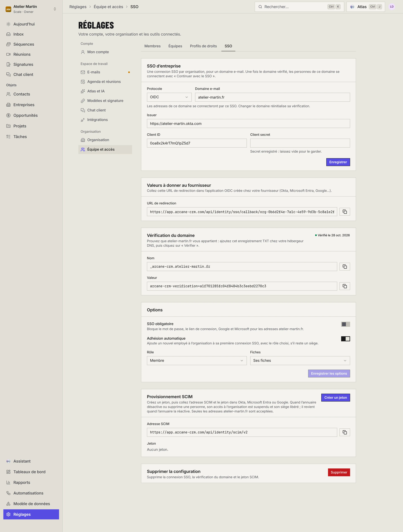Open E-mails settings
This screenshot has height=532, width=403.
tap(105, 72)
